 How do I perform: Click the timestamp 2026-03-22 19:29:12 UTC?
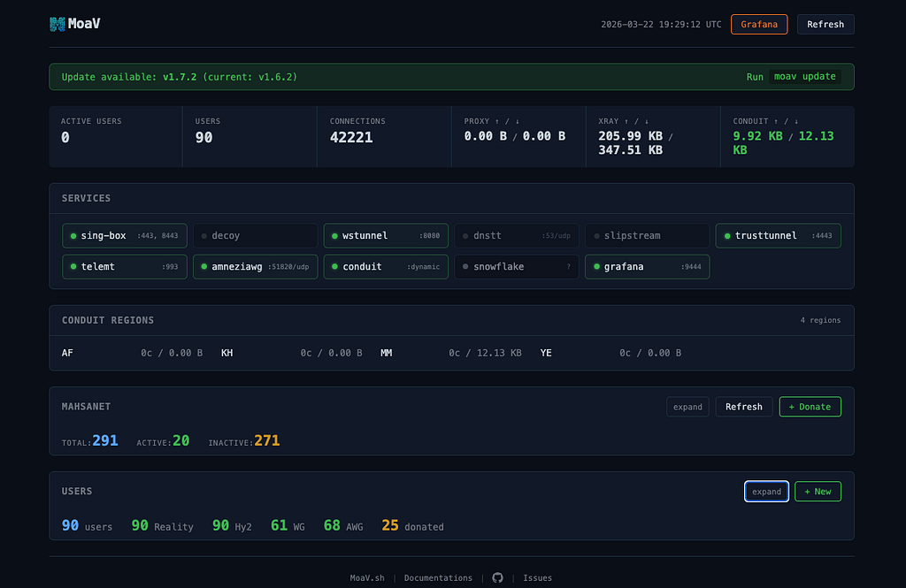[661, 24]
